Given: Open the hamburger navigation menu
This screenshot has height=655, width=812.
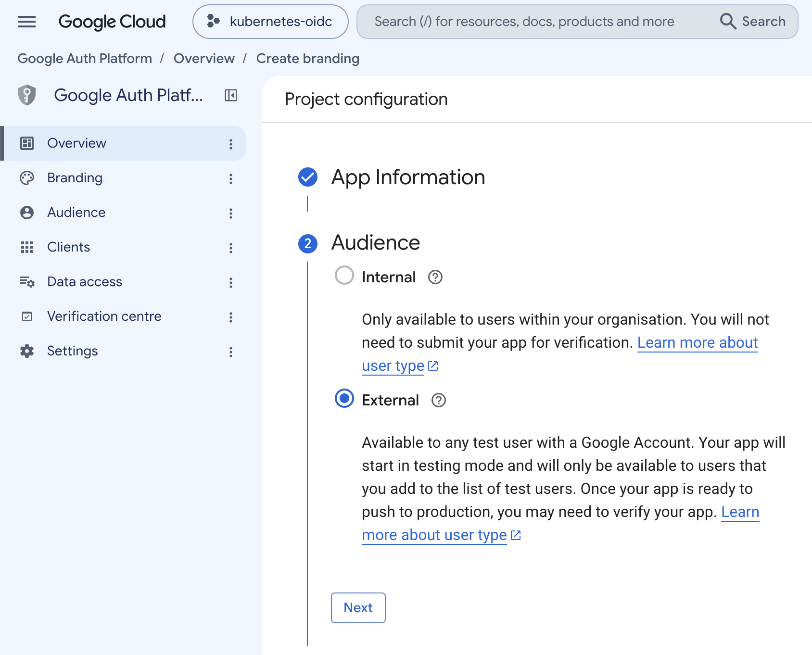Looking at the screenshot, I should [x=27, y=22].
